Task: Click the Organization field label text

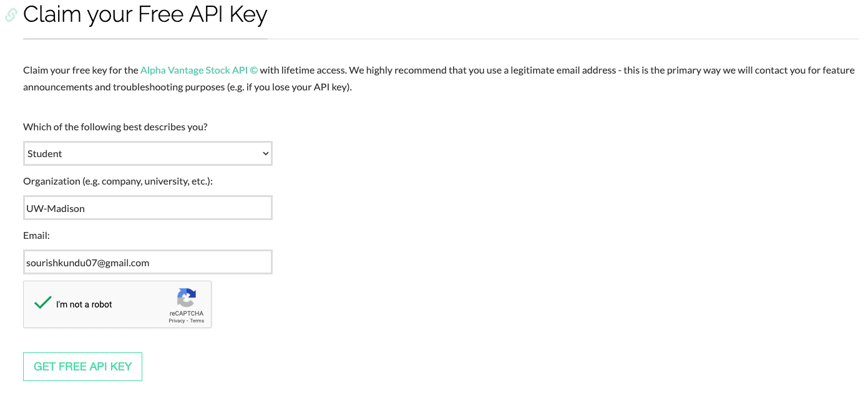Action: coord(118,181)
